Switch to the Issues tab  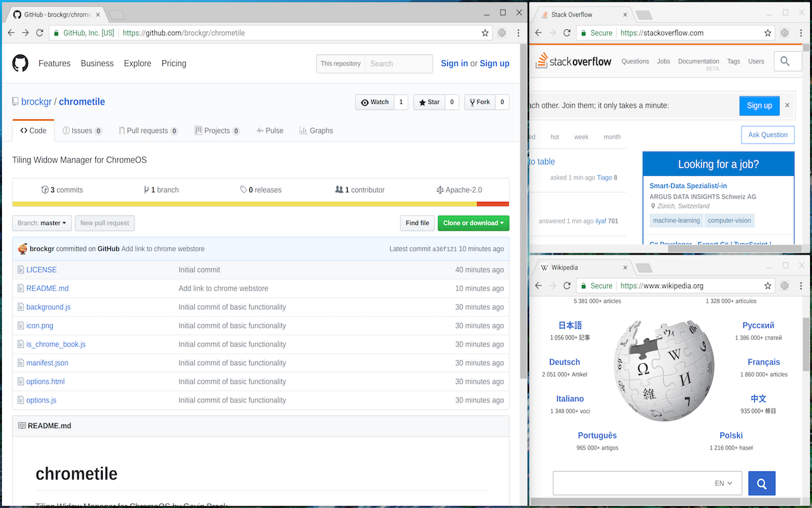(82, 130)
